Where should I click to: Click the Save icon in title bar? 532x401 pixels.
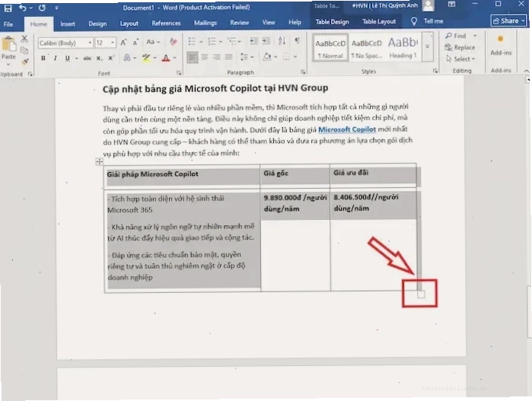[8, 8]
